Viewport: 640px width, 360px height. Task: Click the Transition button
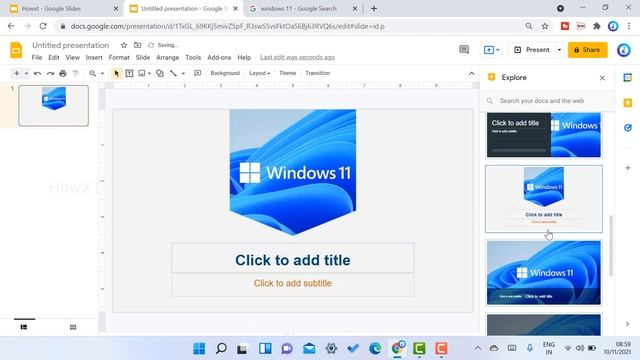tap(318, 73)
